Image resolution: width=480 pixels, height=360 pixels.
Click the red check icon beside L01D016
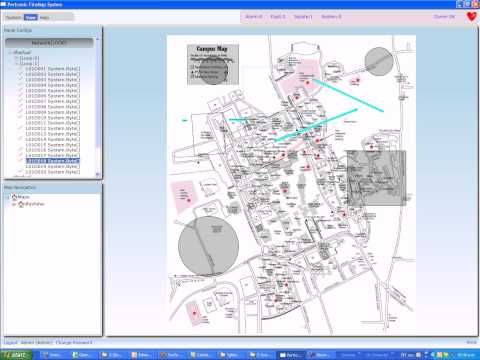click(x=21, y=150)
